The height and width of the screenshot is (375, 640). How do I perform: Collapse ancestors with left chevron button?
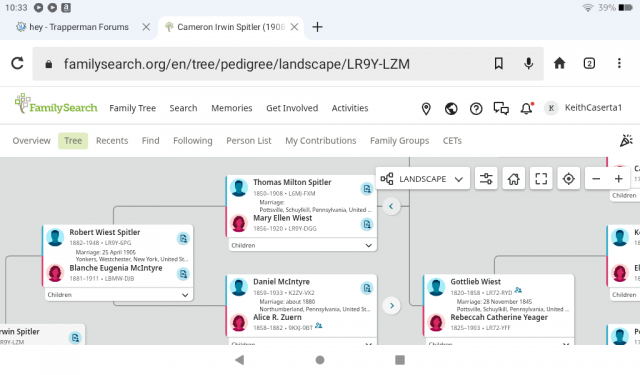(391, 206)
